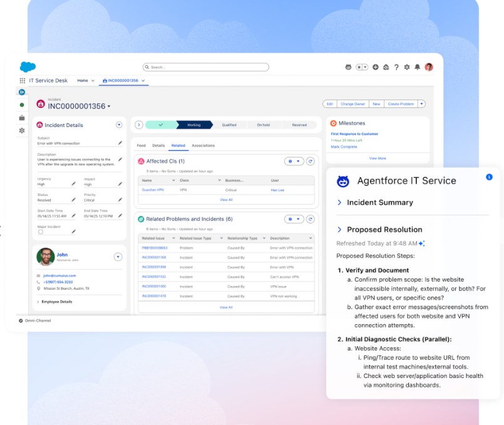Click the notifications bell icon

point(417,67)
